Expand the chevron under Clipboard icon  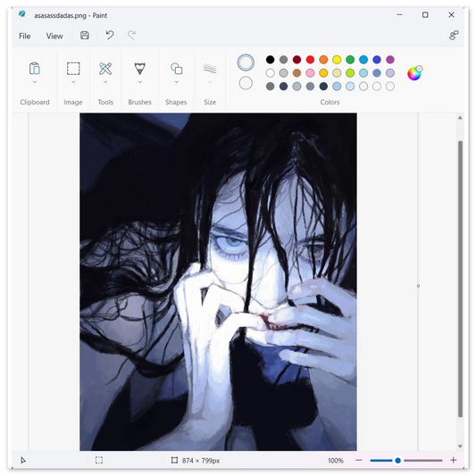coord(35,82)
